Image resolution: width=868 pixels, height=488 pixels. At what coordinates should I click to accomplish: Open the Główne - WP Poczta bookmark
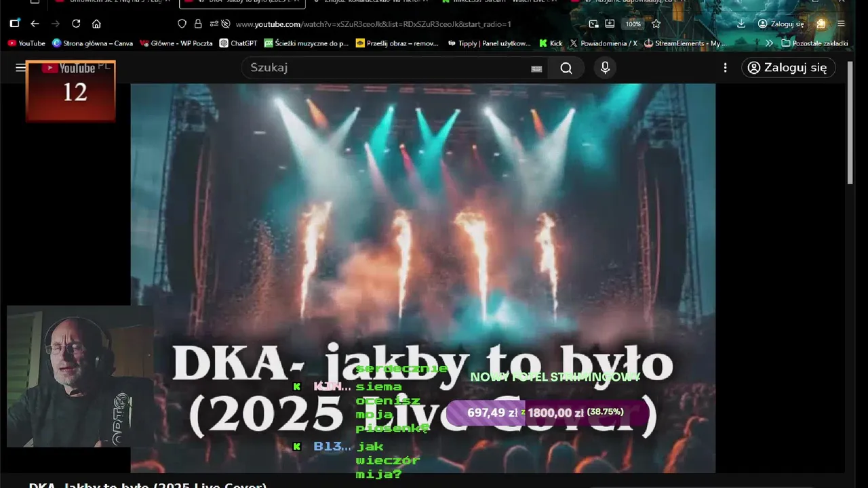pos(176,43)
